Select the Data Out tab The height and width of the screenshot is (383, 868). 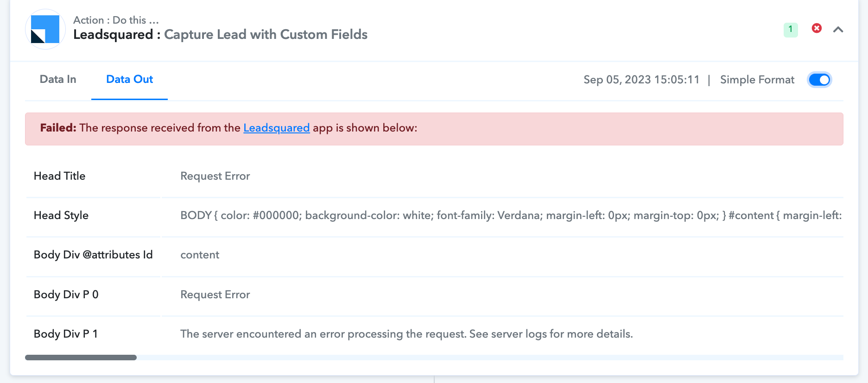tap(129, 79)
